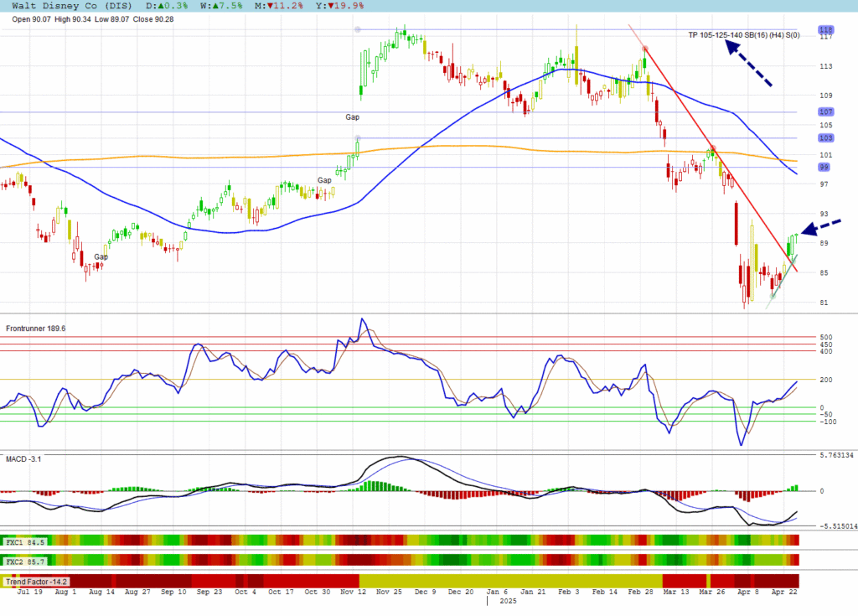This screenshot has height=616, width=858.
Task: Click the 89 price axis label
Action: pos(824,243)
